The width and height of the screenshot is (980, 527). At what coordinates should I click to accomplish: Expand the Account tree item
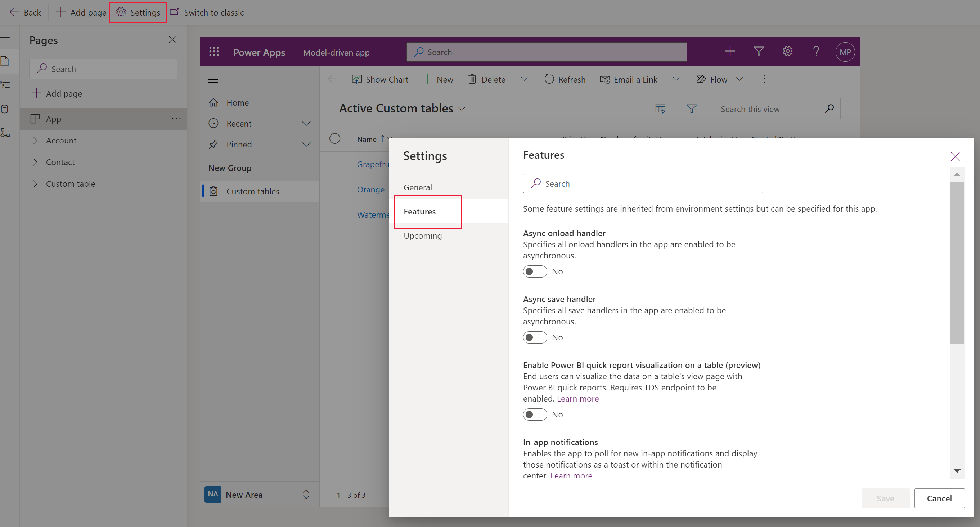36,140
